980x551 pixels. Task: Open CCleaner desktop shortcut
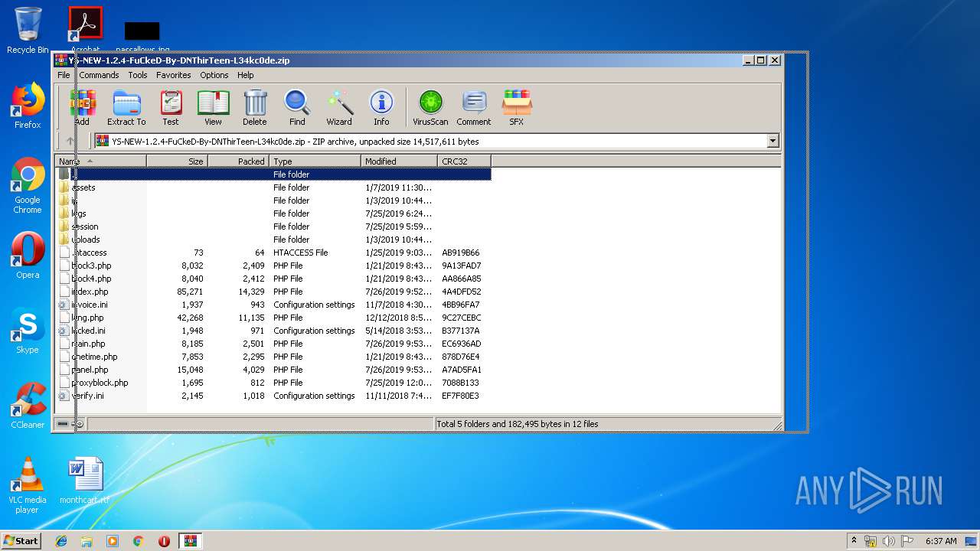pyautogui.click(x=28, y=406)
